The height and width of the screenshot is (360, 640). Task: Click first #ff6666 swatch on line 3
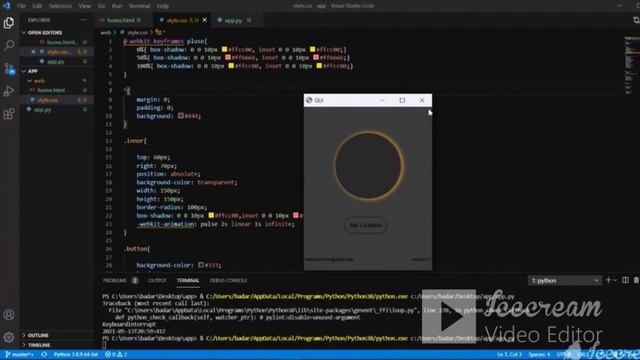pos(228,58)
